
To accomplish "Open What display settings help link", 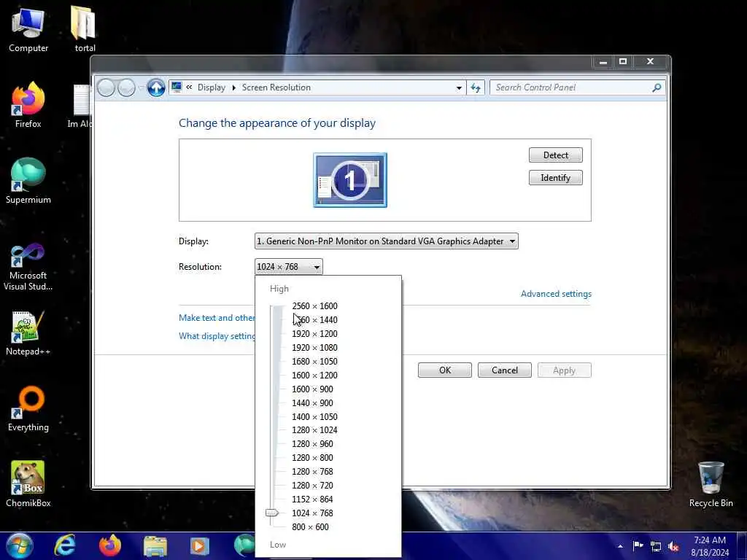I will point(217,335).
